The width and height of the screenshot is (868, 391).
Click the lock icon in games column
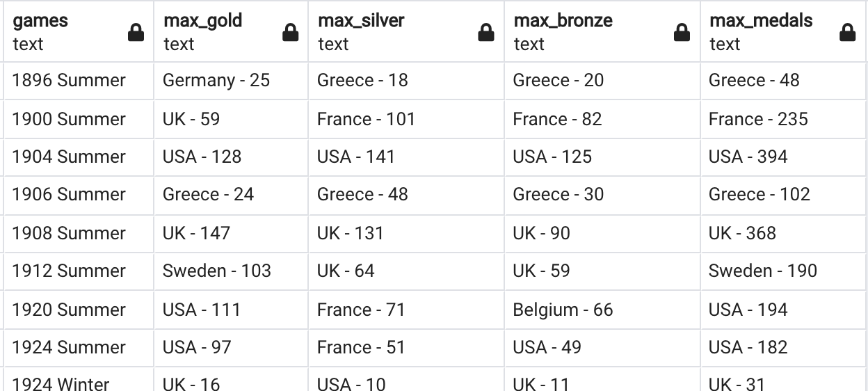136,33
